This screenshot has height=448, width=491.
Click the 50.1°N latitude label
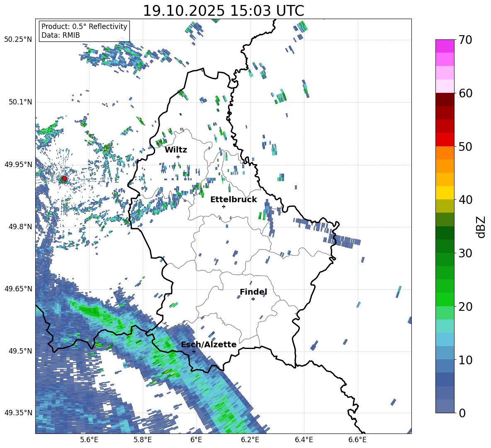click(x=20, y=102)
